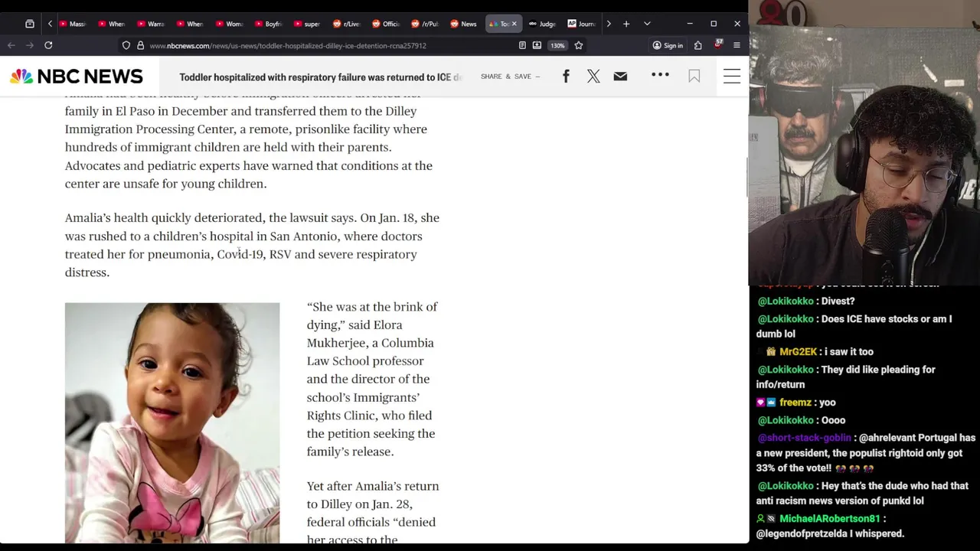
Task: Click the toddler photo in the article
Action: point(172,423)
